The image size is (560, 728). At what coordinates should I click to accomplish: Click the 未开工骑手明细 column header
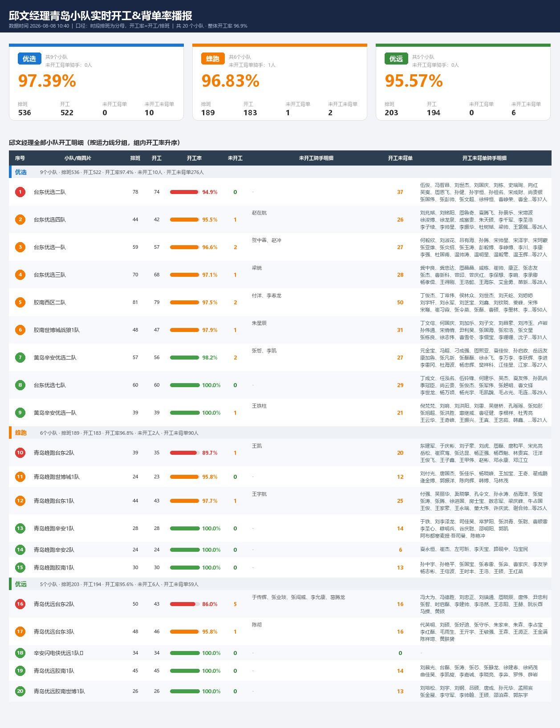[x=316, y=158]
